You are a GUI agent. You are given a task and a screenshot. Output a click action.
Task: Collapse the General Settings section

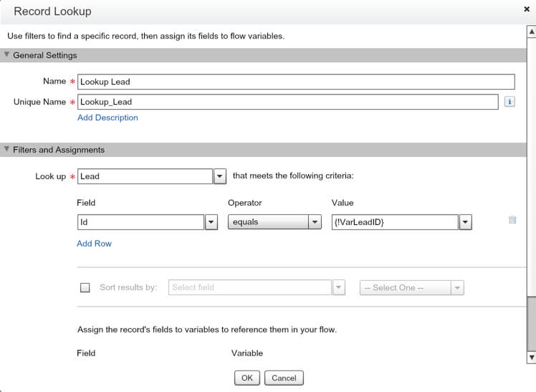click(7, 55)
